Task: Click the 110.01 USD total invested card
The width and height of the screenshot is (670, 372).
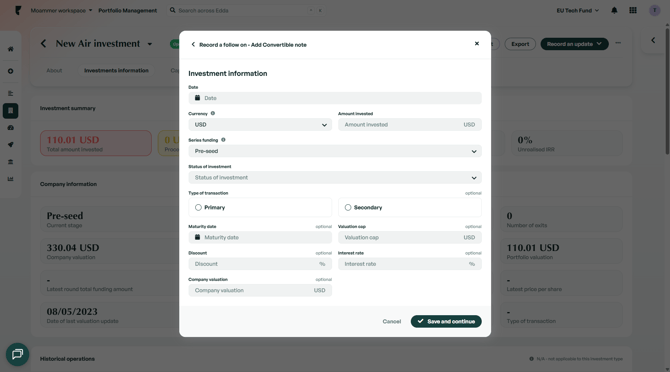Action: 96,143
